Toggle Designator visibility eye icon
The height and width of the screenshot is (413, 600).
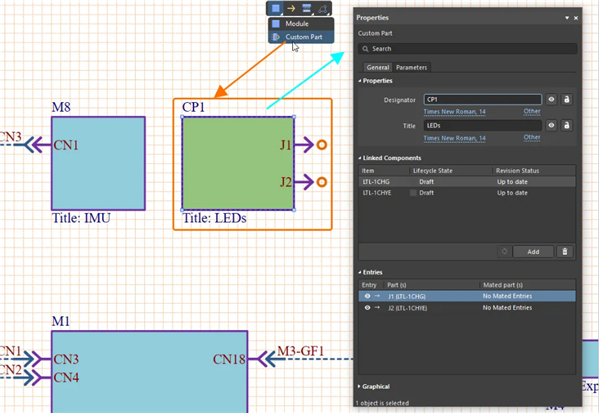tap(551, 100)
